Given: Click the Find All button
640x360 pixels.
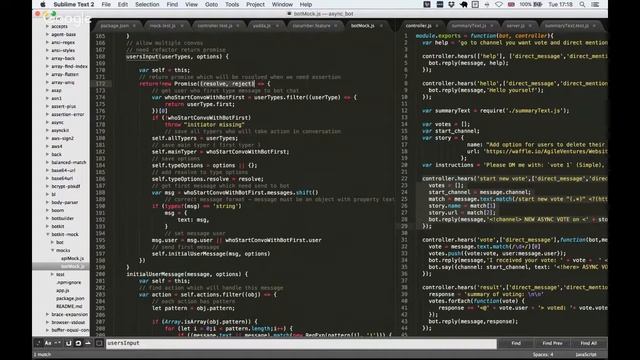Looking at the screenshot, I should click(588, 343).
